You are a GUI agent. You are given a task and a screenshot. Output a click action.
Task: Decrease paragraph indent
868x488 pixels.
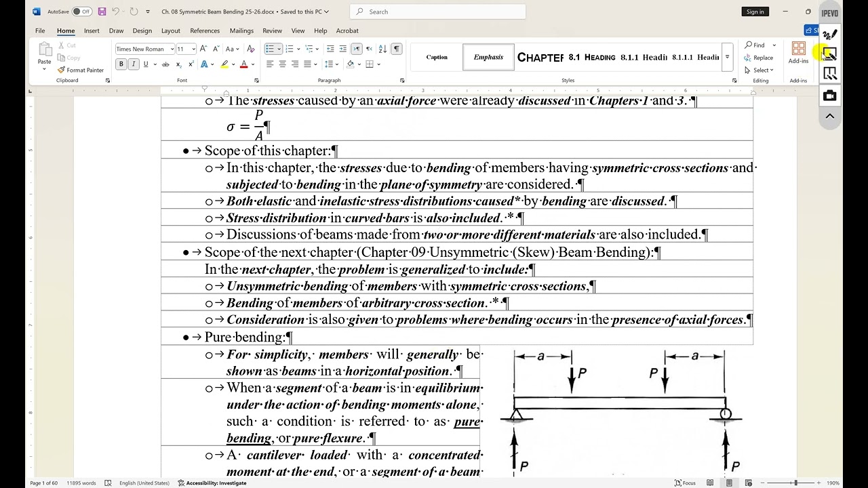point(330,49)
